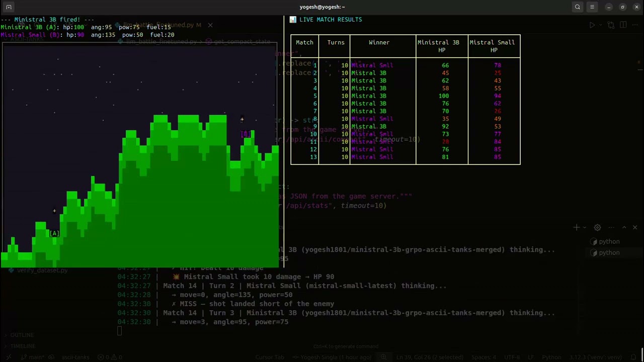
Task: Split the editor with the layout icon
Action: pyautogui.click(x=623, y=25)
